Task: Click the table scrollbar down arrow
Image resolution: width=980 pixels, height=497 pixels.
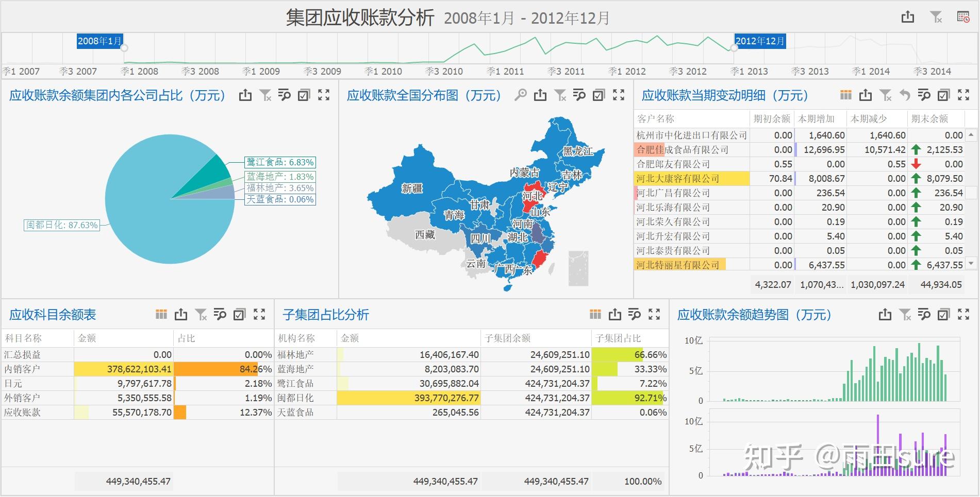Action: click(x=971, y=264)
